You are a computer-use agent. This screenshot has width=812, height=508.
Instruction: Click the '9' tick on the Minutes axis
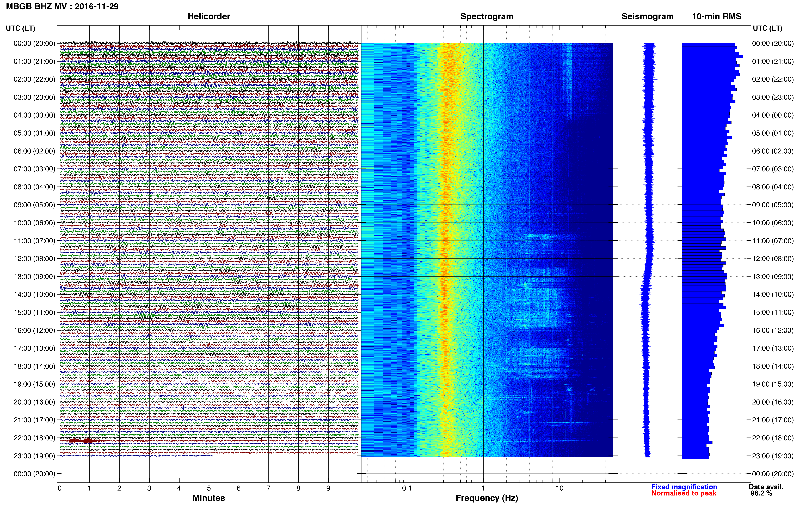pyautogui.click(x=328, y=488)
